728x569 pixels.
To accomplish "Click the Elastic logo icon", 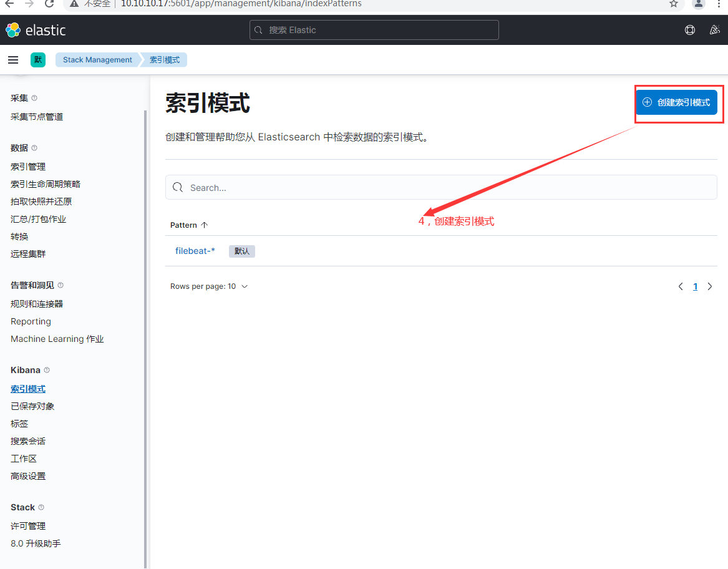I will tap(13, 30).
